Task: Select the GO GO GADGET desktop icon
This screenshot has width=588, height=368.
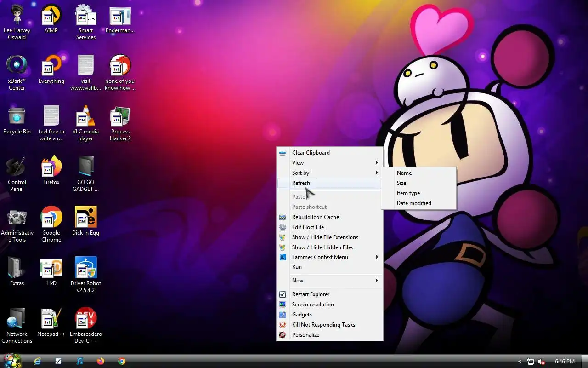Action: 85,175
